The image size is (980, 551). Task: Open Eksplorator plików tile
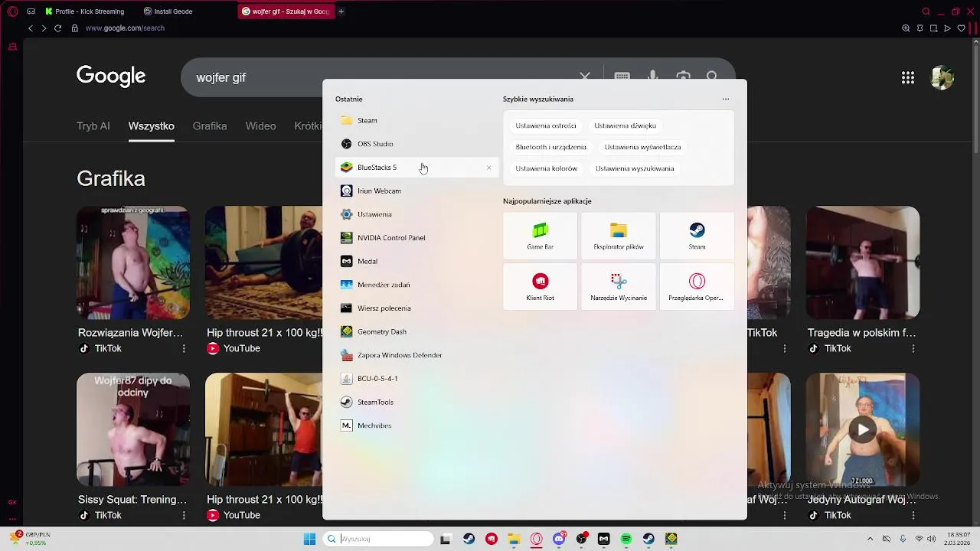point(619,236)
